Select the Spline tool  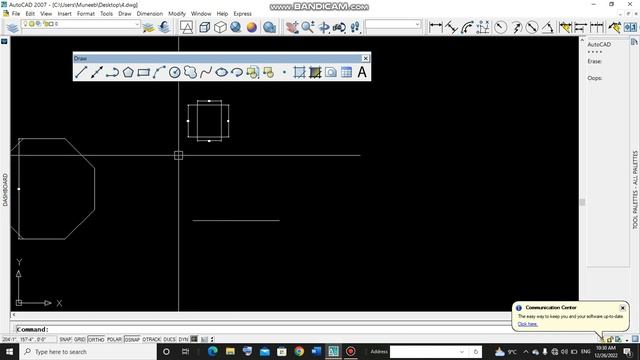[206, 72]
